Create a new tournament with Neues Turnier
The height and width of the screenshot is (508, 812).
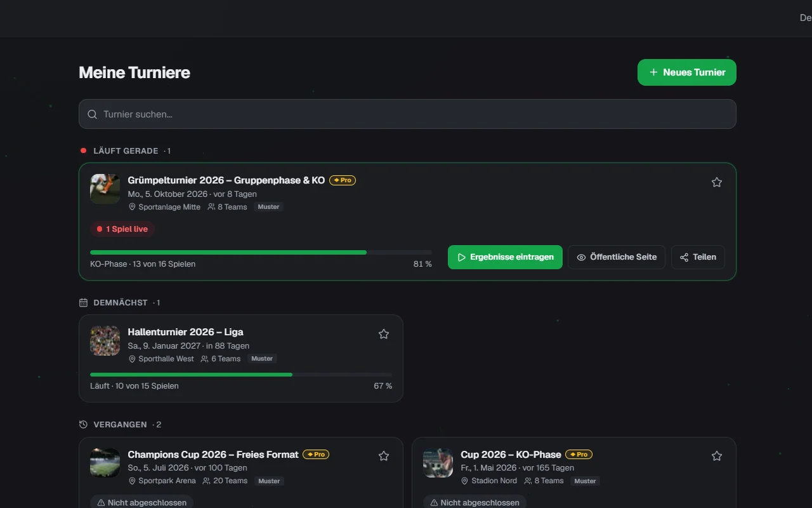click(x=687, y=72)
